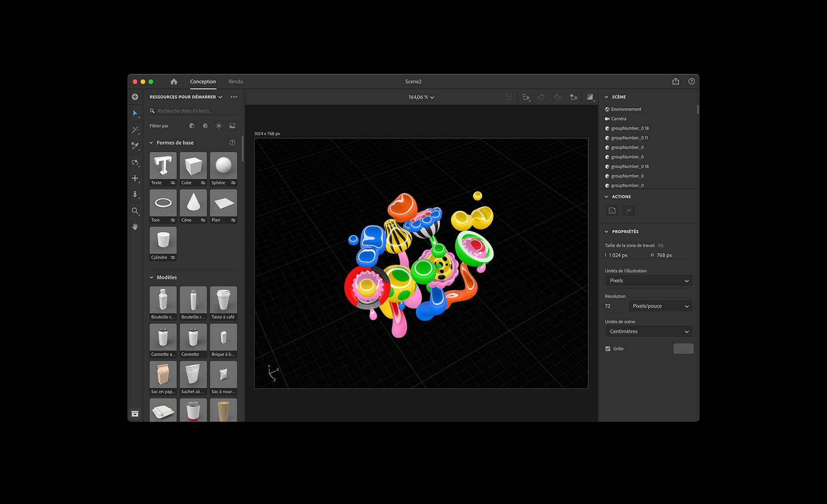Uncheck the Grille checkbox

coord(608,348)
